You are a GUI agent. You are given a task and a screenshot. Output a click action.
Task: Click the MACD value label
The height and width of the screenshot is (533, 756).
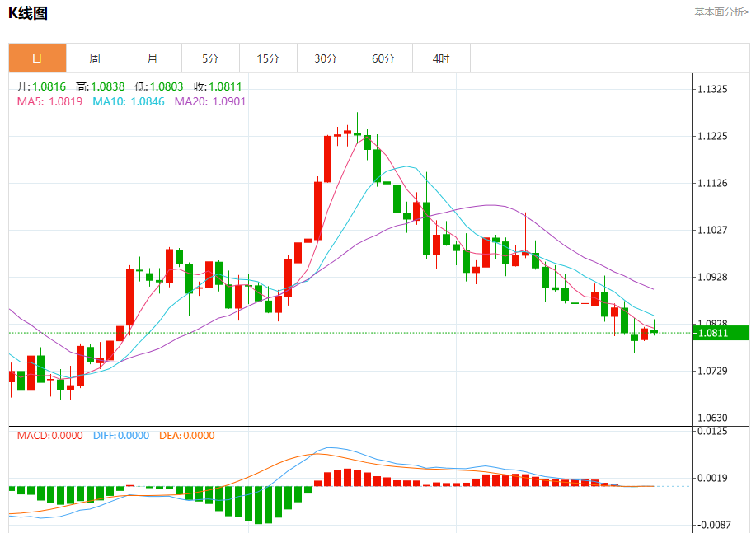point(49,436)
